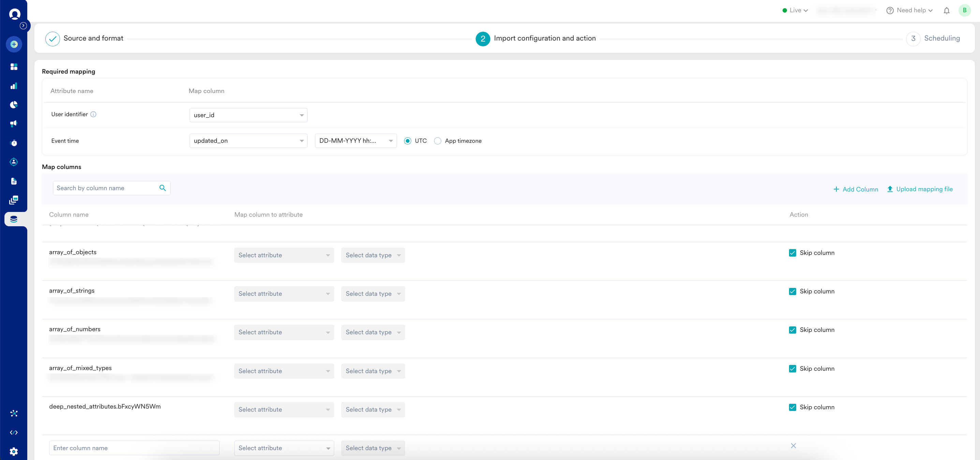The height and width of the screenshot is (460, 980).
Task: Click the blue plus create icon in sidebar
Action: click(x=14, y=45)
